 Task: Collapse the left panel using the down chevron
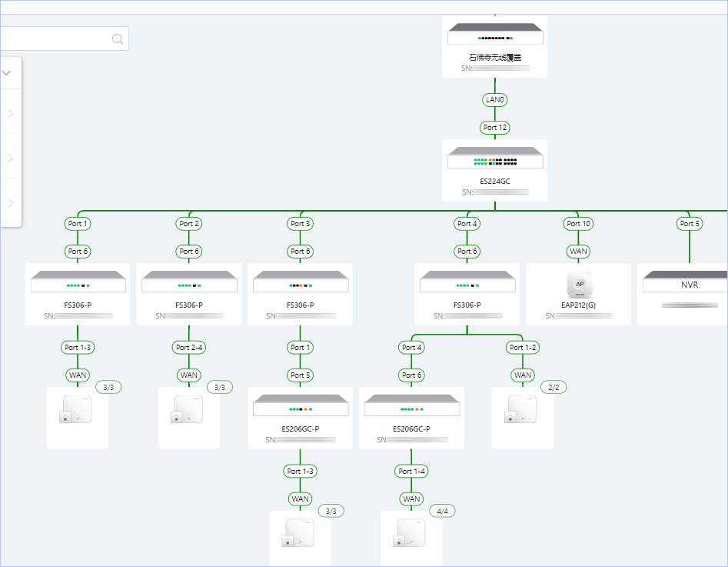(6, 73)
